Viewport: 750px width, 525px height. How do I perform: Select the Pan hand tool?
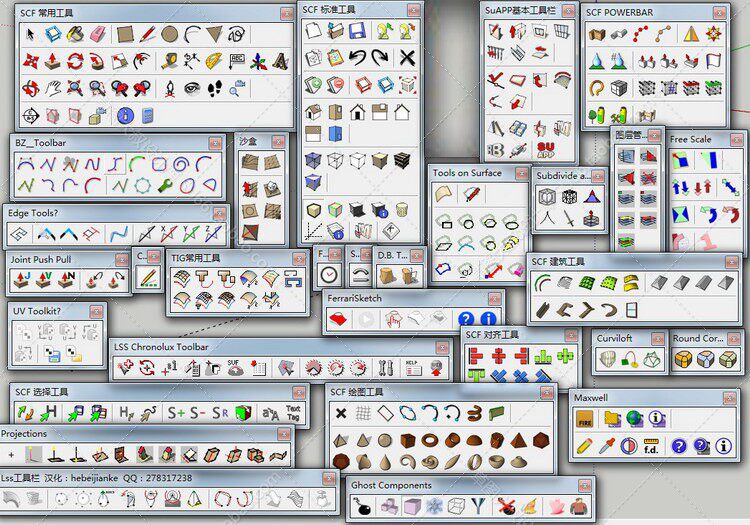(53, 88)
